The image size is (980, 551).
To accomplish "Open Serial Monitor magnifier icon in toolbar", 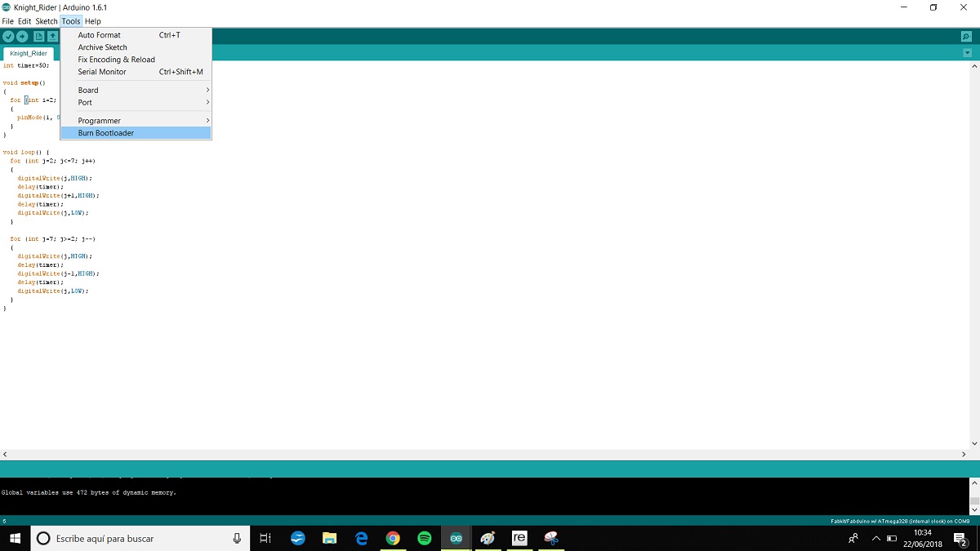I will pyautogui.click(x=967, y=37).
